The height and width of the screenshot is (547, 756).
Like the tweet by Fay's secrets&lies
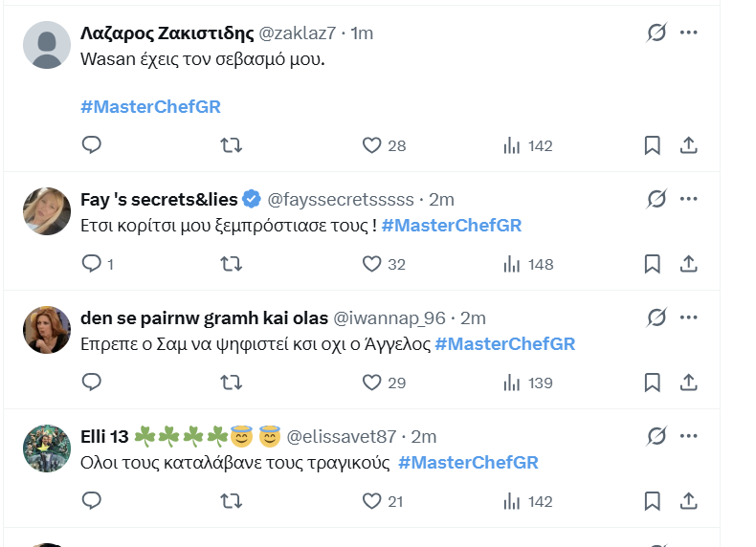point(372,264)
